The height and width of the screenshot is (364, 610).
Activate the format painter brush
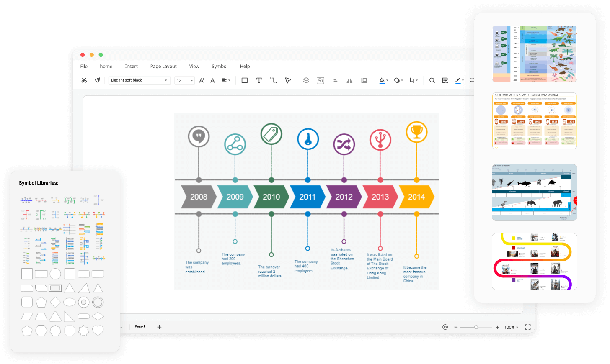click(x=98, y=80)
